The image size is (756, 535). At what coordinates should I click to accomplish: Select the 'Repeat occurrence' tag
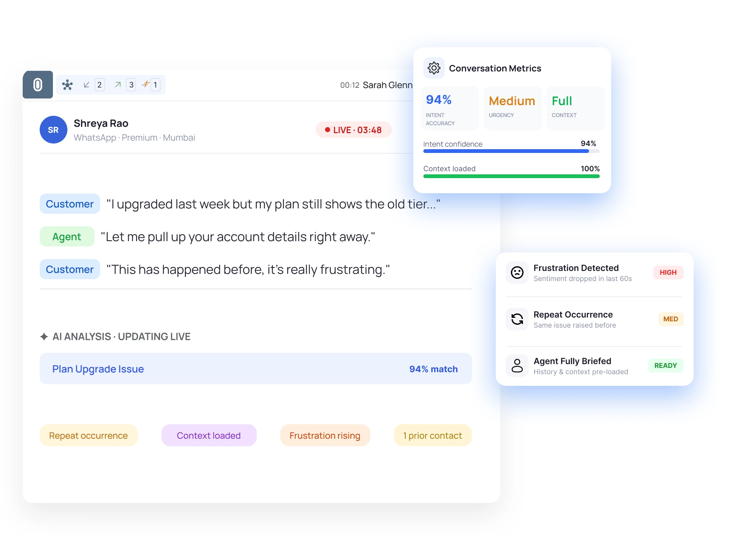pos(89,436)
